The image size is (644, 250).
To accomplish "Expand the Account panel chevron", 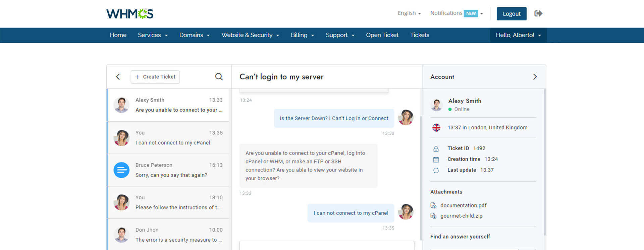I will pos(535,77).
